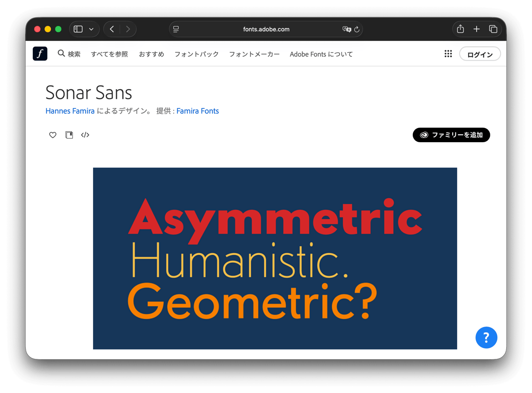Go back with the Safari back arrow
532x393 pixels.
coord(112,29)
